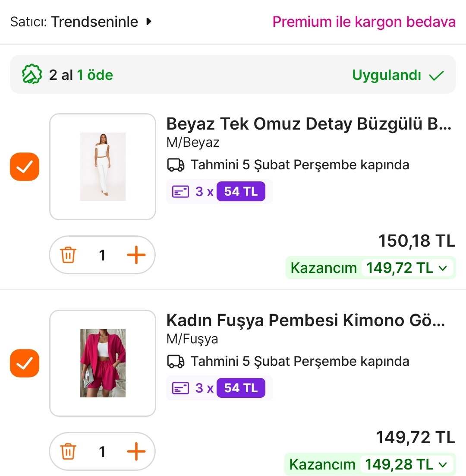Tap the 2 al 1 öde campaign badge icon
This screenshot has width=466, height=476.
(x=32, y=75)
